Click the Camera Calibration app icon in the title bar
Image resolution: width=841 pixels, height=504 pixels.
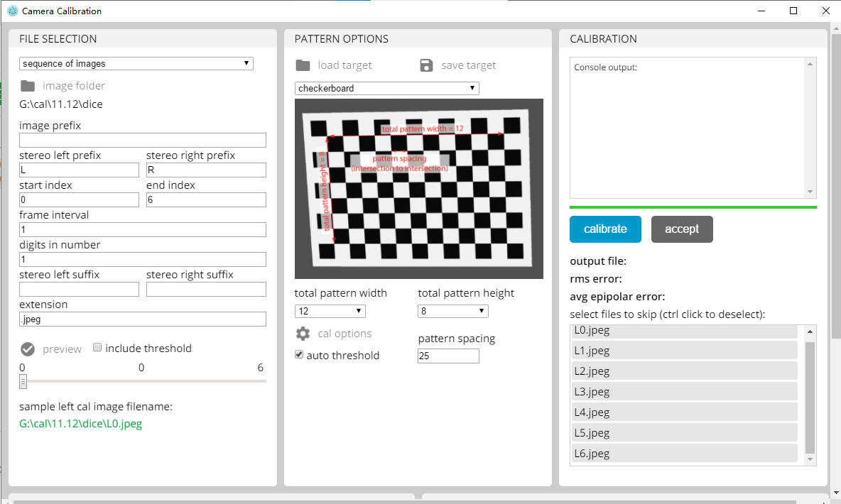[x=12, y=11]
